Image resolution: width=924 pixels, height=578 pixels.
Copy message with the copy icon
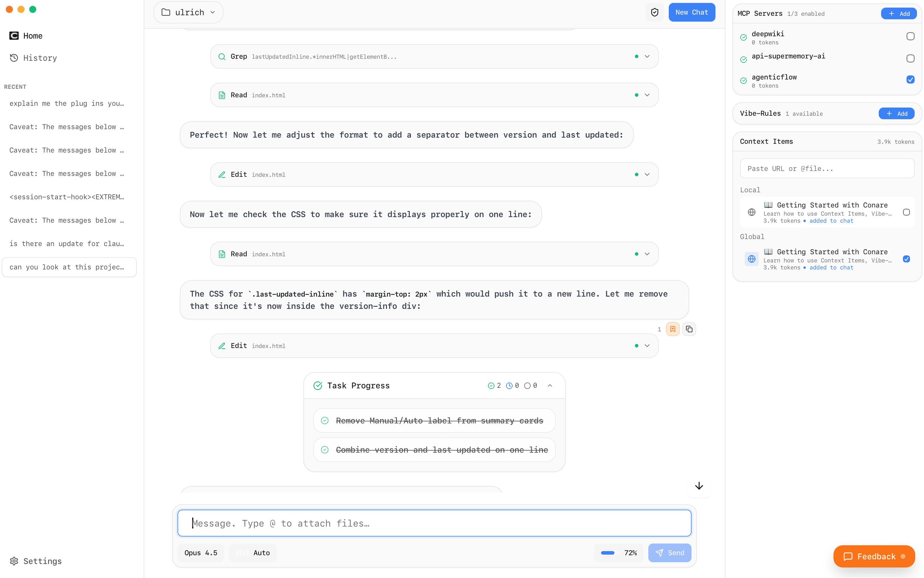tap(689, 329)
